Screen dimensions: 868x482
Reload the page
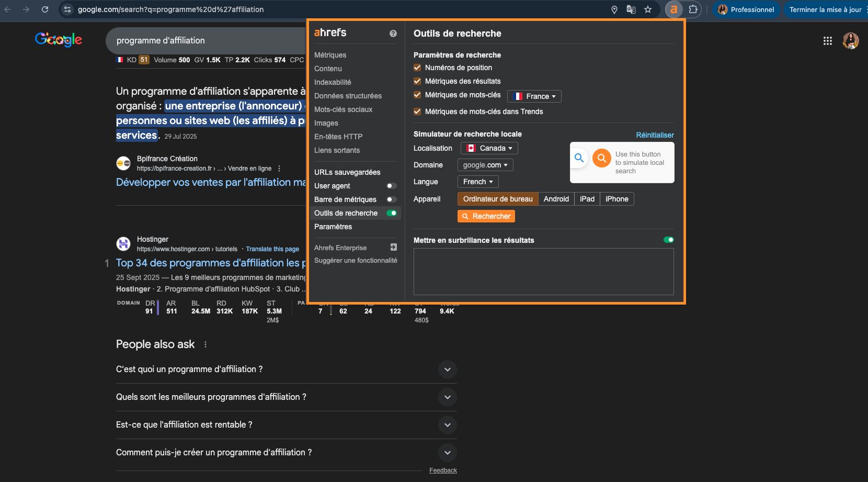pos(45,9)
